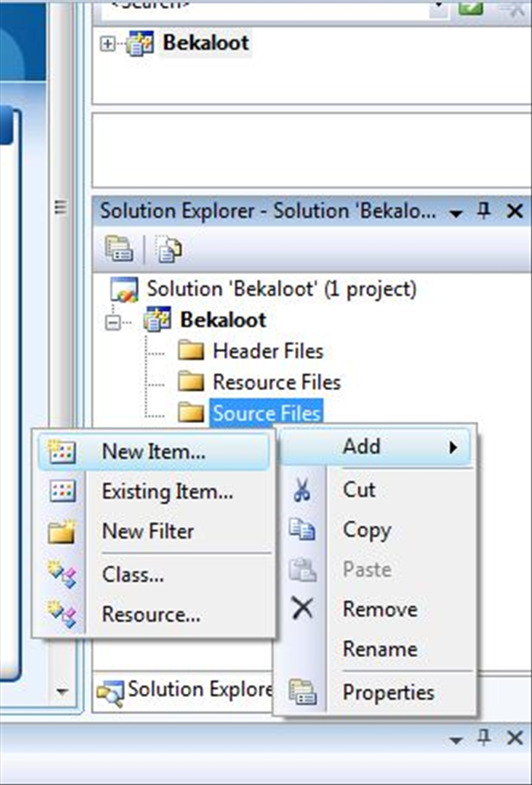Click the Class wizard icon in submenu
Screen dimensions: 532x785
62,574
